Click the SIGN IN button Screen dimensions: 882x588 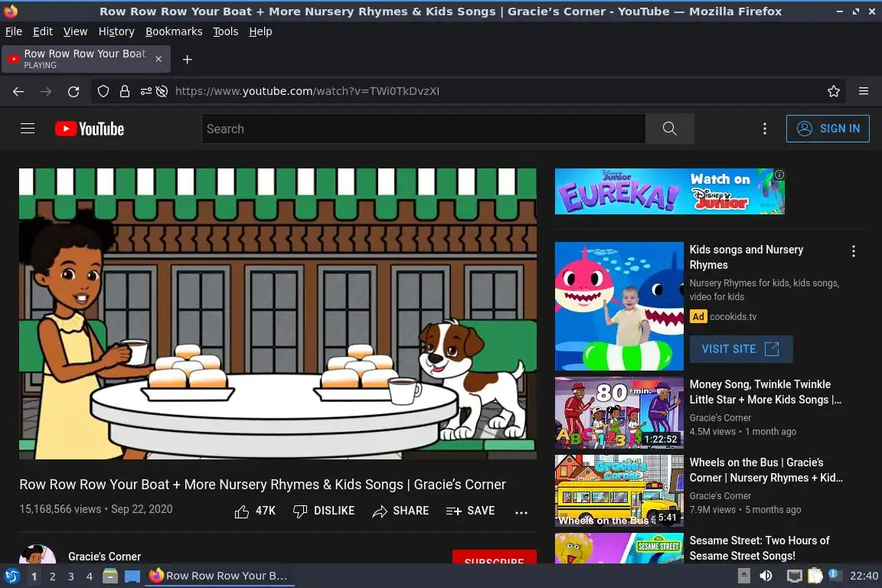click(828, 129)
